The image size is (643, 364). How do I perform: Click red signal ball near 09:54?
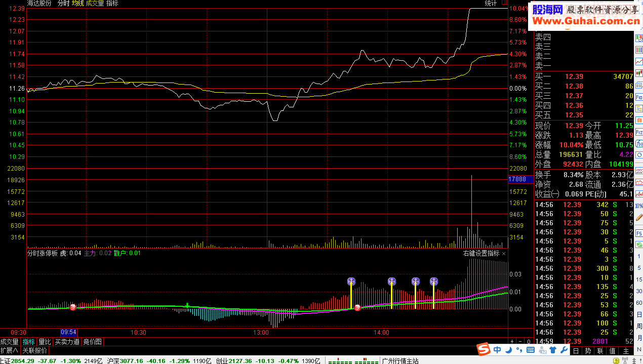tap(73, 307)
